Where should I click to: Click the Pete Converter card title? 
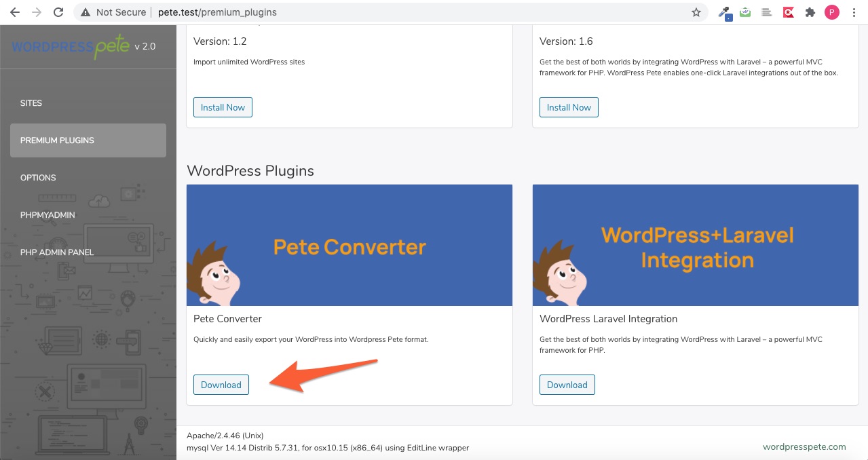(x=227, y=319)
